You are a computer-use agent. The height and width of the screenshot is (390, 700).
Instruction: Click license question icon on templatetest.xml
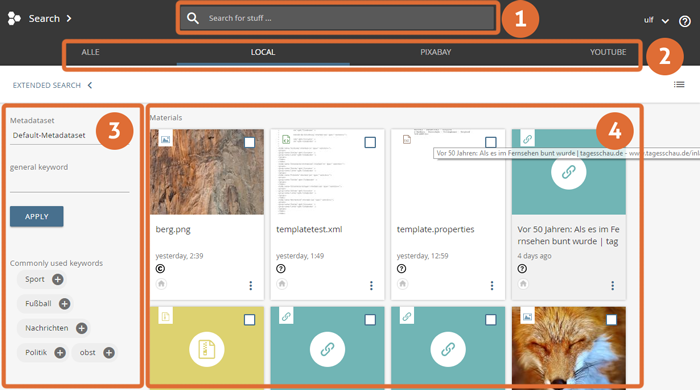point(281,269)
